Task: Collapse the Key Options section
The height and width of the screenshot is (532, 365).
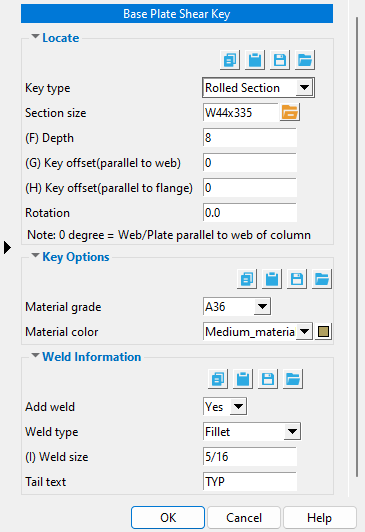Action: (35, 255)
